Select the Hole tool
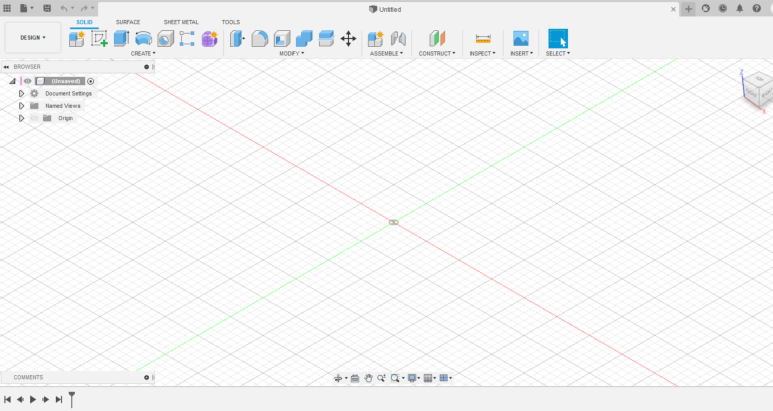This screenshot has height=411, width=773. pyautogui.click(x=166, y=39)
